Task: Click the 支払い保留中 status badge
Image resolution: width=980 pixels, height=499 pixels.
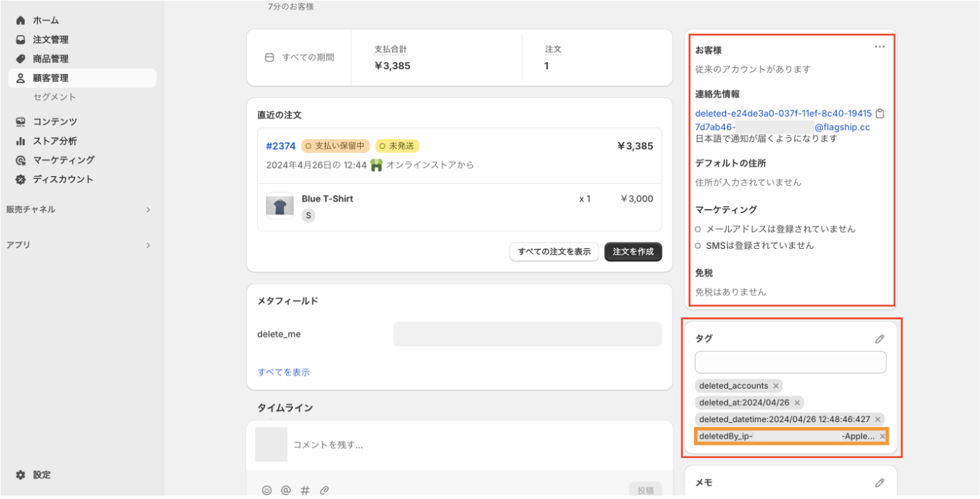Action: pyautogui.click(x=336, y=146)
